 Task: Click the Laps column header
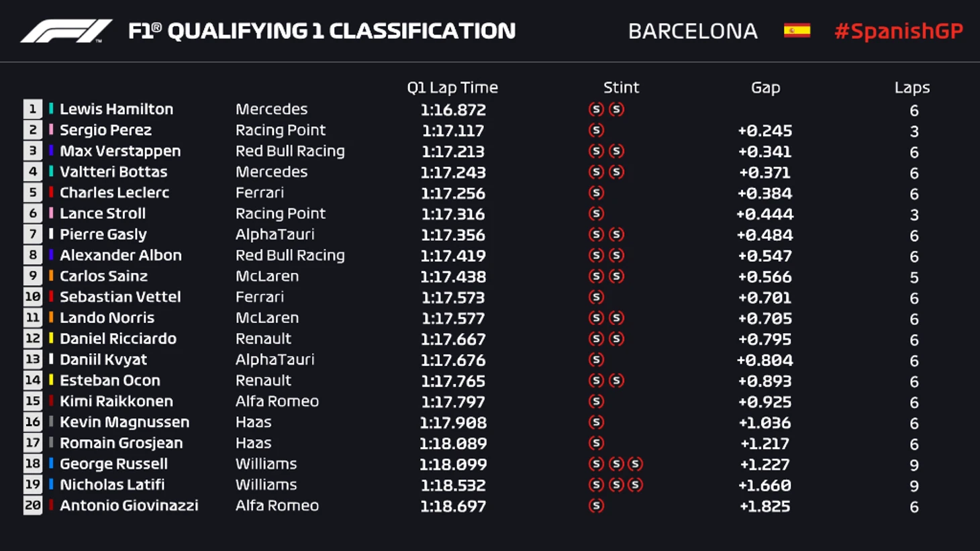point(912,87)
